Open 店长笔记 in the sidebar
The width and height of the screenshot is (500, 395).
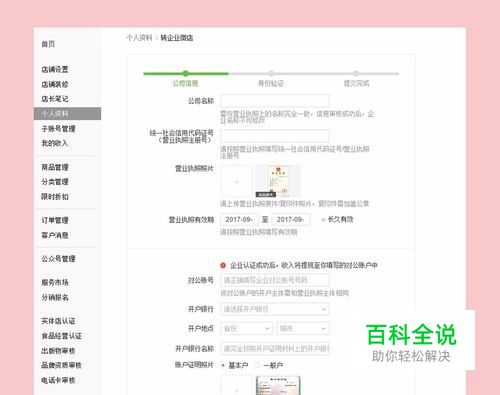click(x=55, y=99)
